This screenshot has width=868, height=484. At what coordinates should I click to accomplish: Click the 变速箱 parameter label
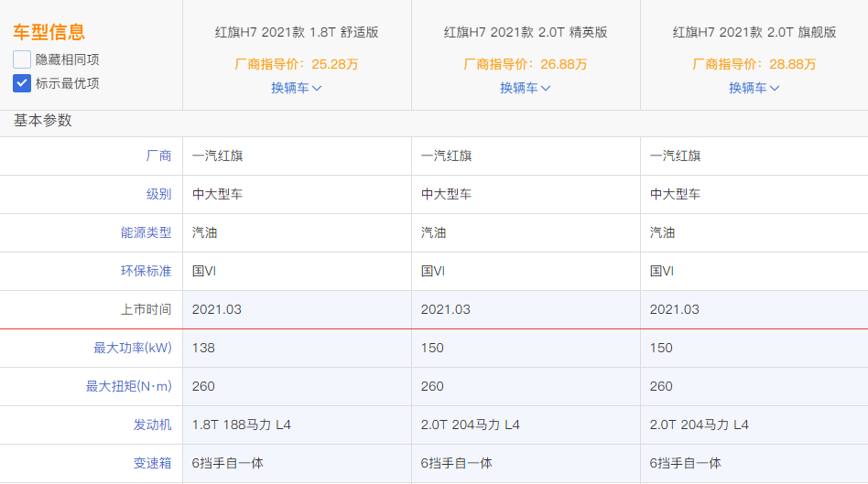[x=152, y=463]
